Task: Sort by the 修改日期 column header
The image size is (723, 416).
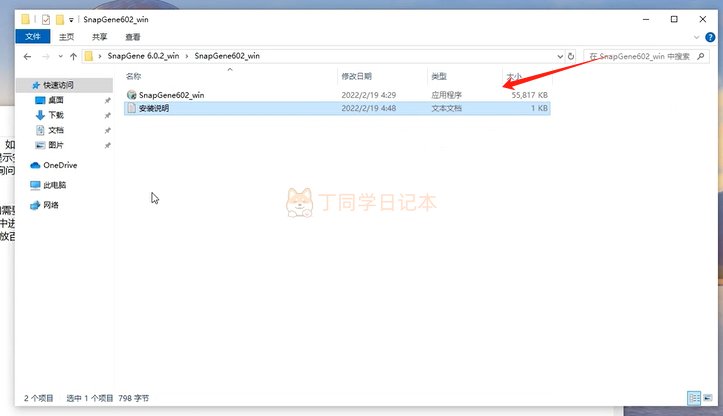Action: coord(356,76)
